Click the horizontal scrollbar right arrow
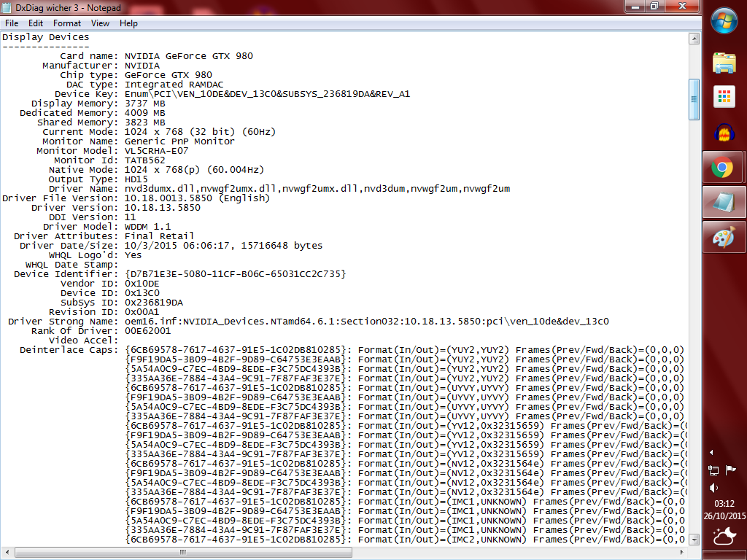 click(x=682, y=552)
